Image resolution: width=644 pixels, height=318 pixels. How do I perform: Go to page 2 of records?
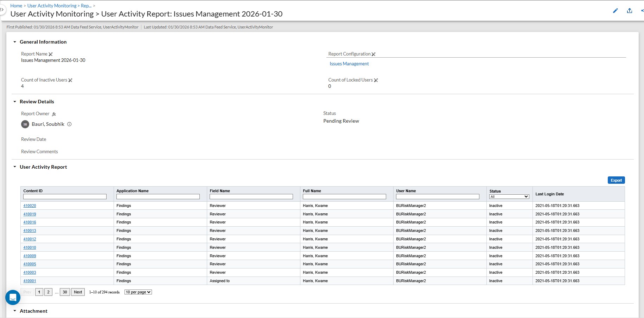(49, 292)
